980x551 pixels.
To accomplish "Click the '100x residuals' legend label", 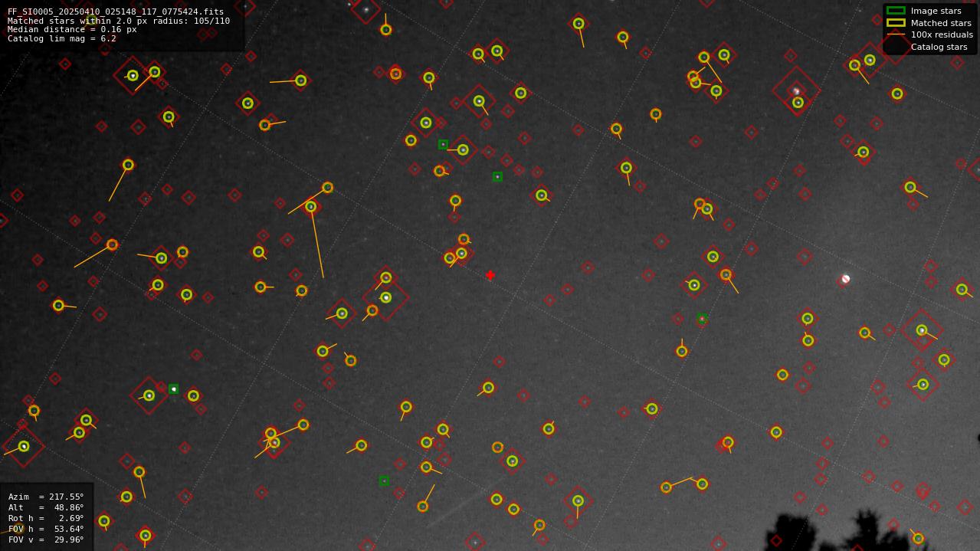I will point(942,34).
